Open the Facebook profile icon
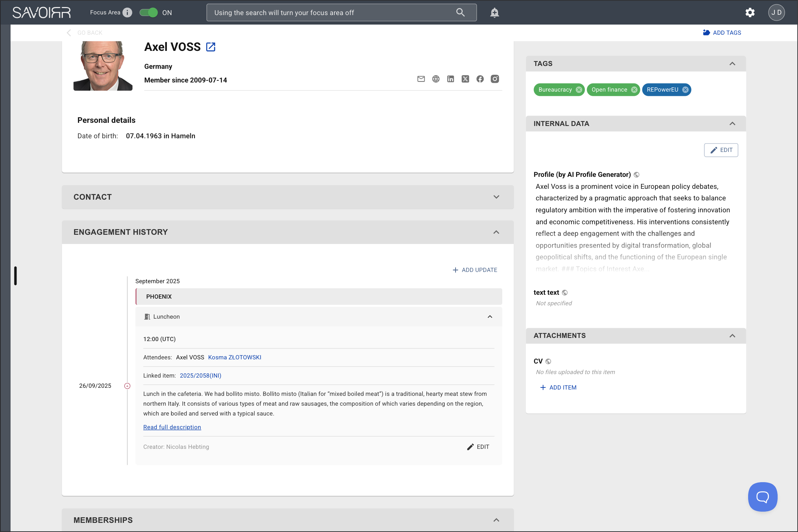798x532 pixels. tap(480, 79)
